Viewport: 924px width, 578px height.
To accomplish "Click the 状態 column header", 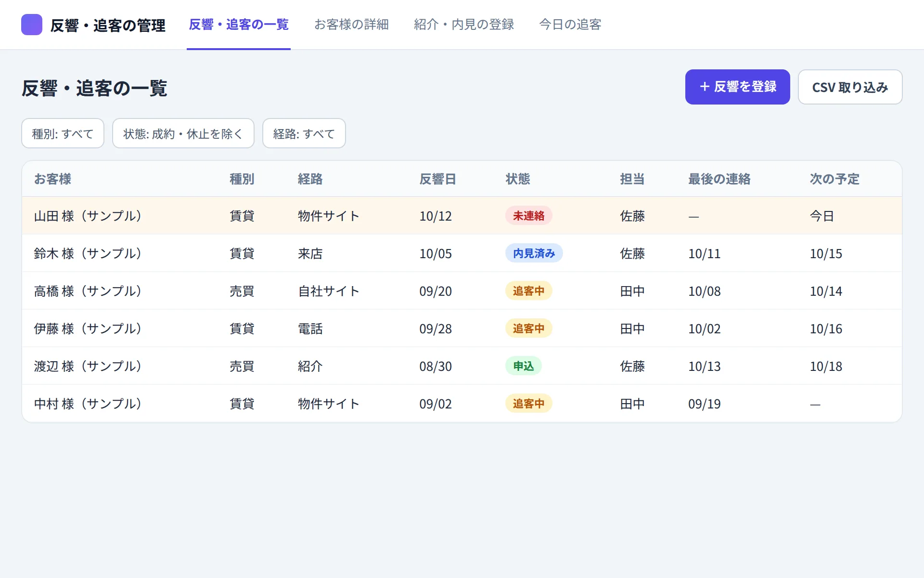I will (518, 179).
